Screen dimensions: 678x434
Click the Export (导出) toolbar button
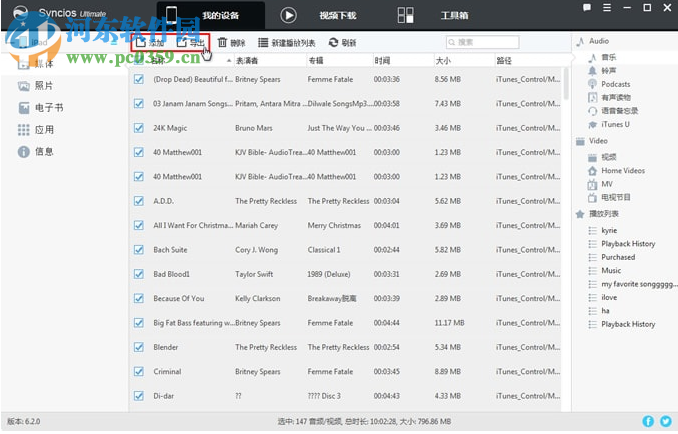(x=191, y=42)
